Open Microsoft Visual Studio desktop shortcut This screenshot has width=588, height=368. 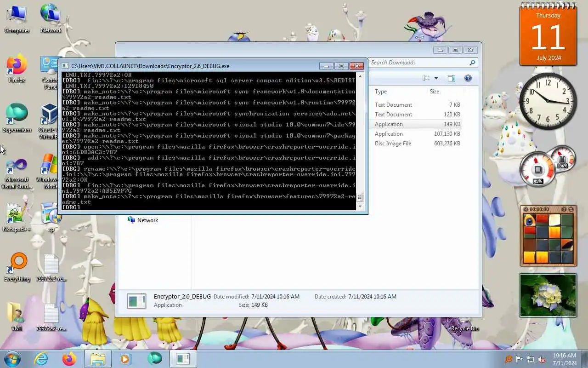click(x=17, y=174)
